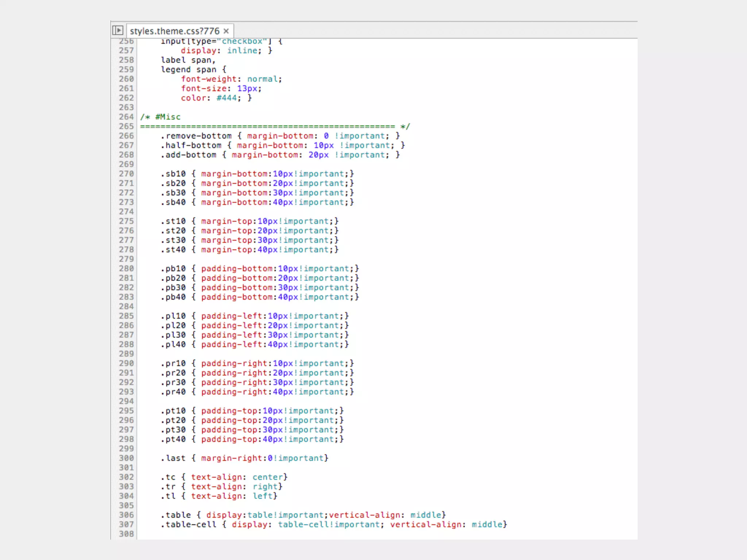747x560 pixels.
Task: Click the .half-bottom selector text
Action: (x=191, y=145)
